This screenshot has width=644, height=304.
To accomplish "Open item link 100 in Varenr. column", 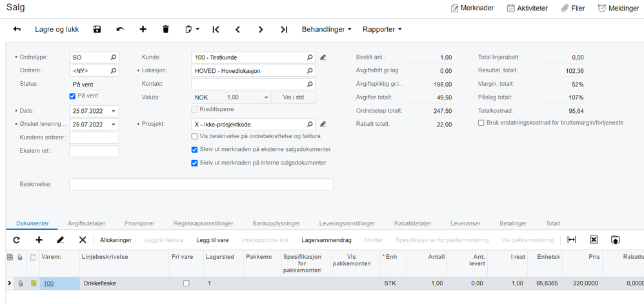I will pos(48,283).
